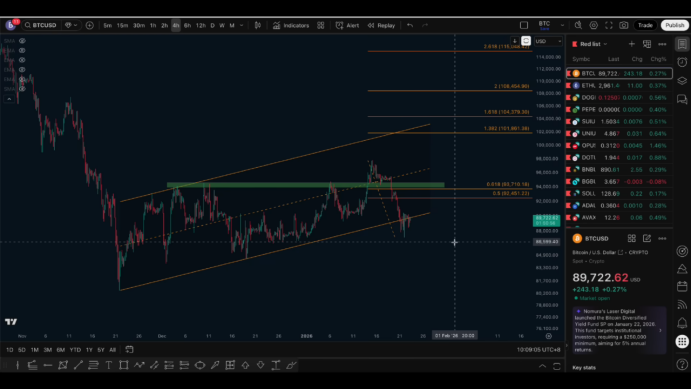
Task: Toggle visibility of the topmost SMA indicator
Action: click(x=22, y=41)
